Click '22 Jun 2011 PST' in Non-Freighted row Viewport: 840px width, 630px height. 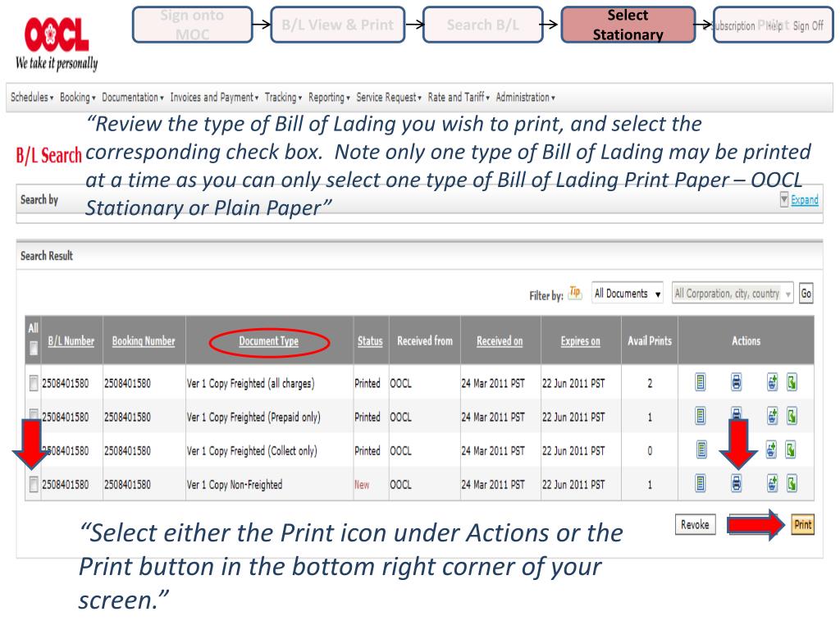coord(573,485)
